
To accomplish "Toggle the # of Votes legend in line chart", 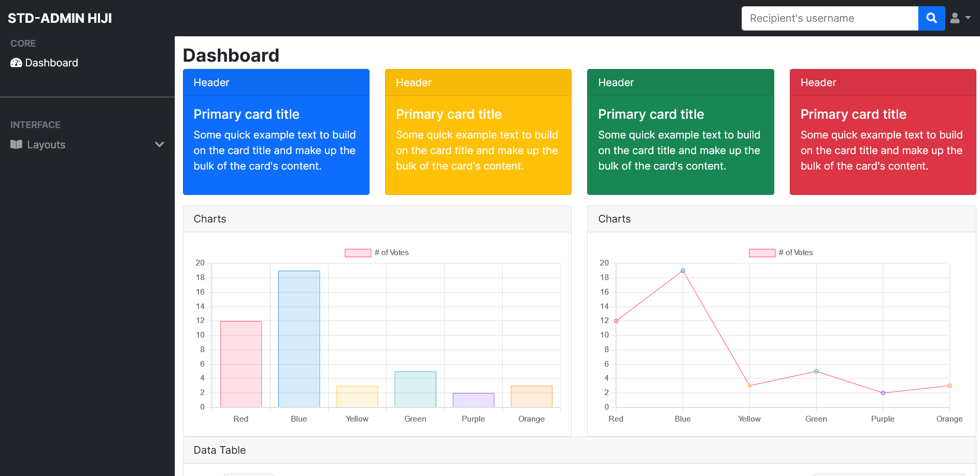I will (x=781, y=253).
